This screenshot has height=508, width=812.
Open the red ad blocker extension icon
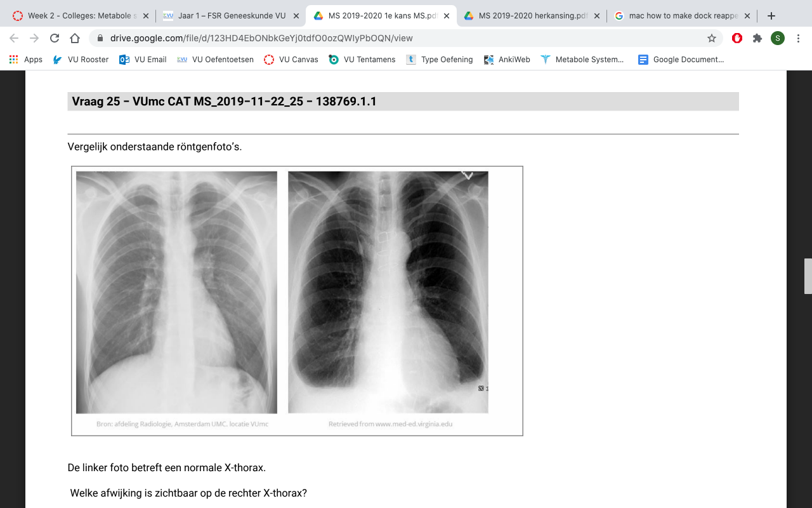(737, 38)
